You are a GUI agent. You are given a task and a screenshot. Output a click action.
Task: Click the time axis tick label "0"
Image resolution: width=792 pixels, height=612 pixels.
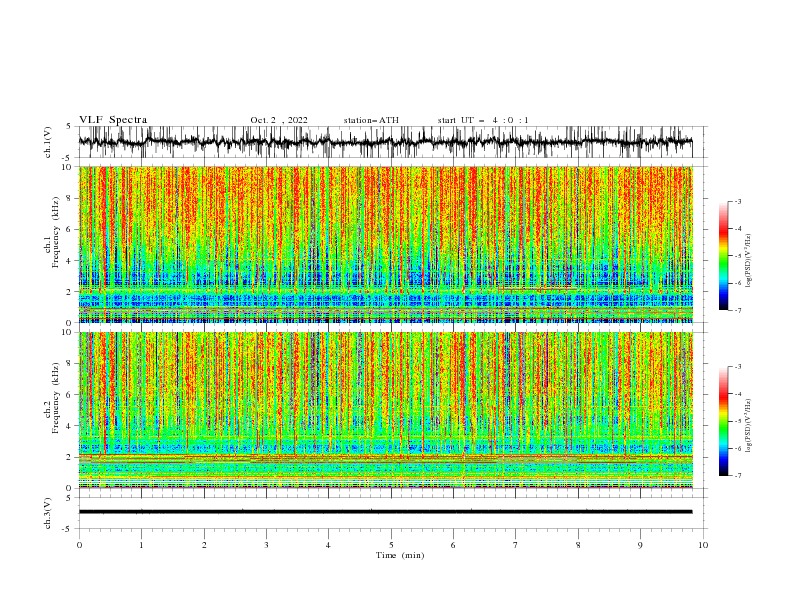click(x=79, y=545)
